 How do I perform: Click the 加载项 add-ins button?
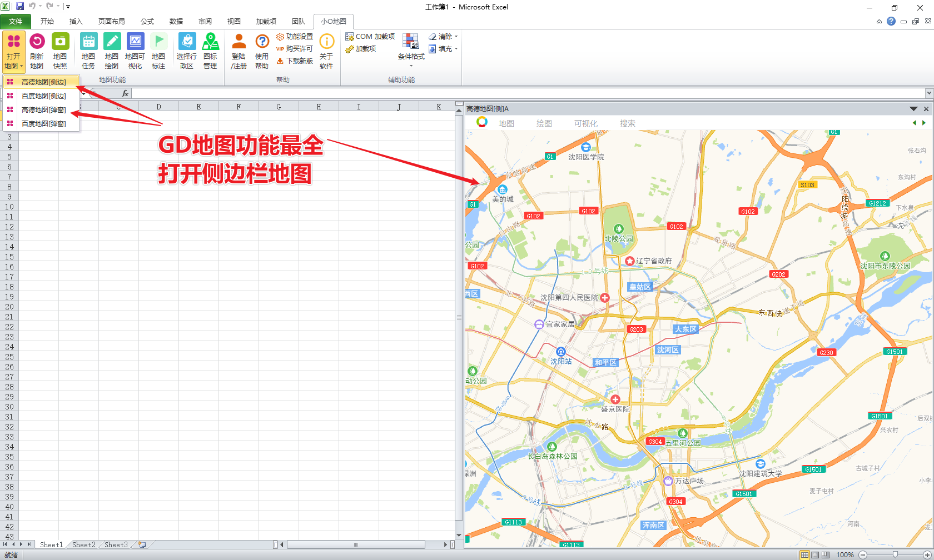(361, 49)
